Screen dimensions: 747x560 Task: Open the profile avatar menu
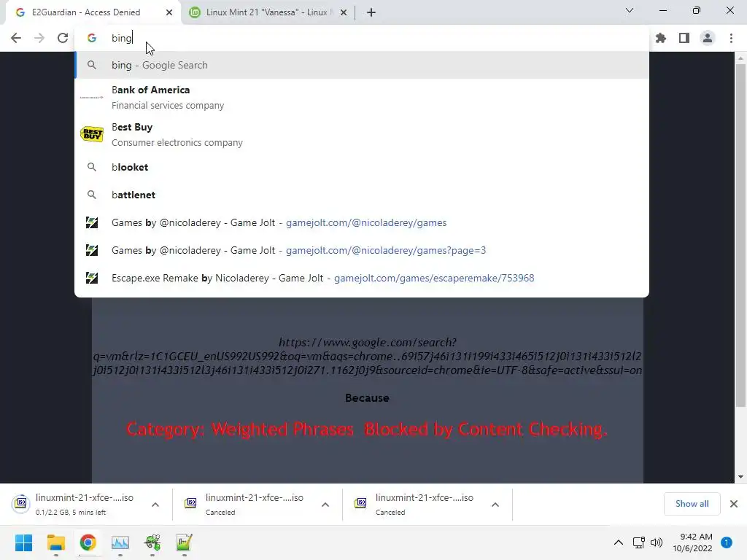point(708,38)
